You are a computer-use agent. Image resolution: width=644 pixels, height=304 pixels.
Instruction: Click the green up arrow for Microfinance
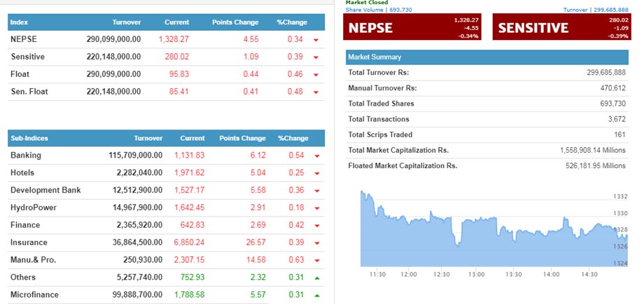(x=316, y=296)
